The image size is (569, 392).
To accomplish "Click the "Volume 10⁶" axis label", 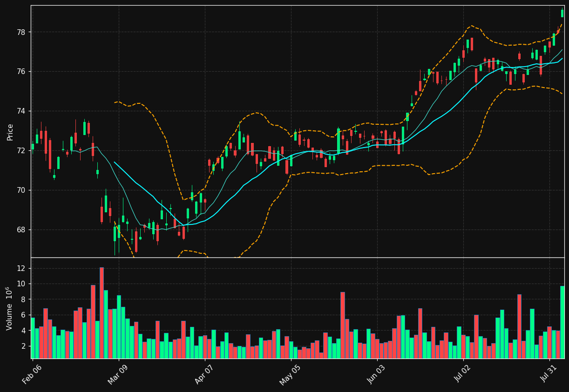I will tap(9, 308).
